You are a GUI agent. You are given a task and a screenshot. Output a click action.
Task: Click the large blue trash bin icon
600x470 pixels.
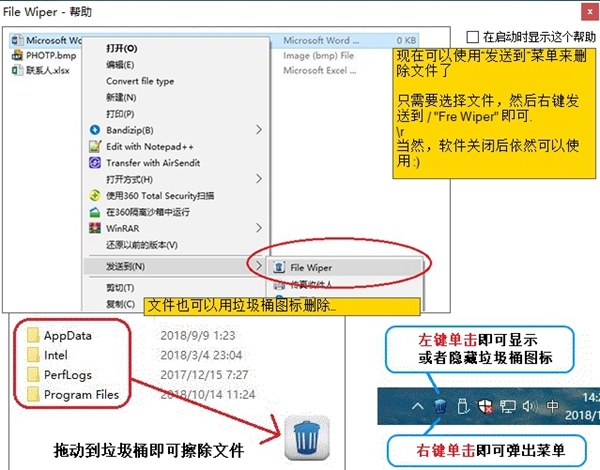pyautogui.click(x=307, y=437)
